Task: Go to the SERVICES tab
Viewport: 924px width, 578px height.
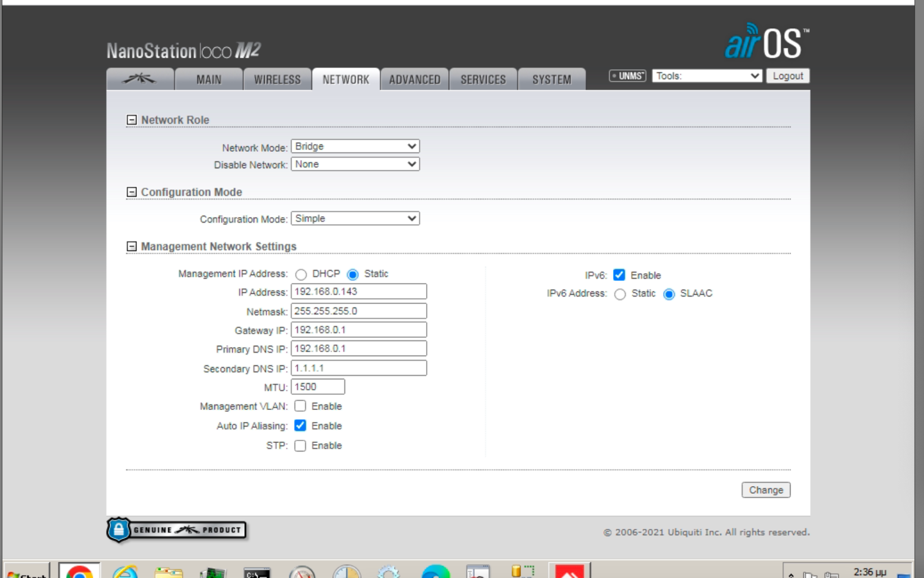Action: tap(483, 79)
